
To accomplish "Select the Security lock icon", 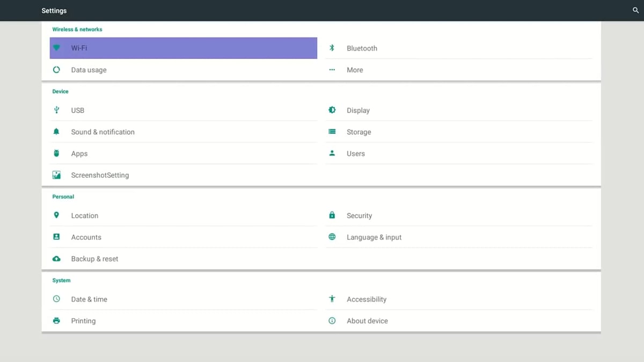I will click(332, 215).
